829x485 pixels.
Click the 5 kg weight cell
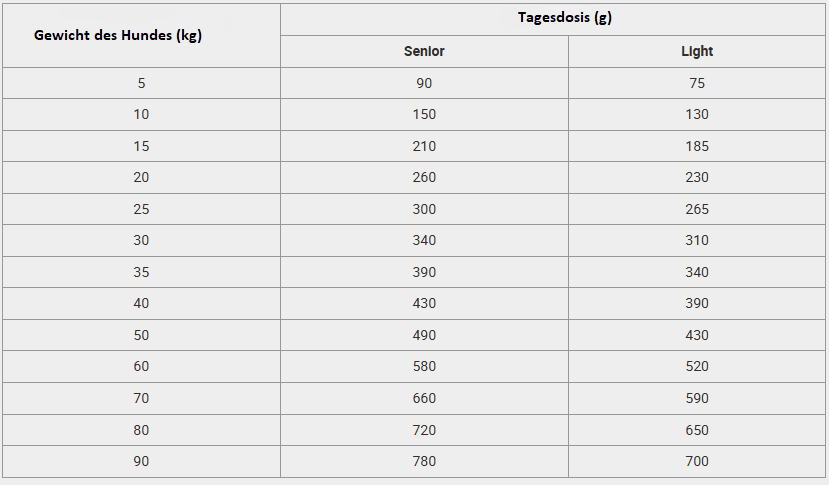pyautogui.click(x=141, y=83)
